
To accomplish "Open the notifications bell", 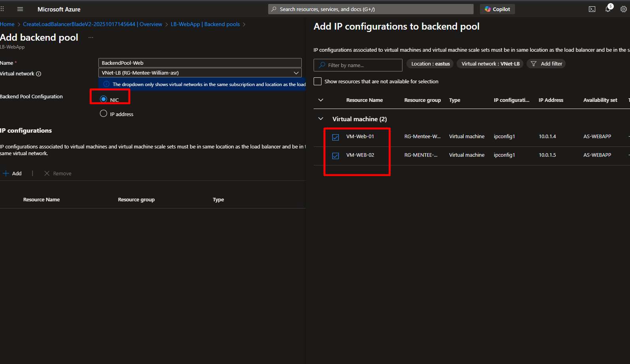I will coord(608,9).
